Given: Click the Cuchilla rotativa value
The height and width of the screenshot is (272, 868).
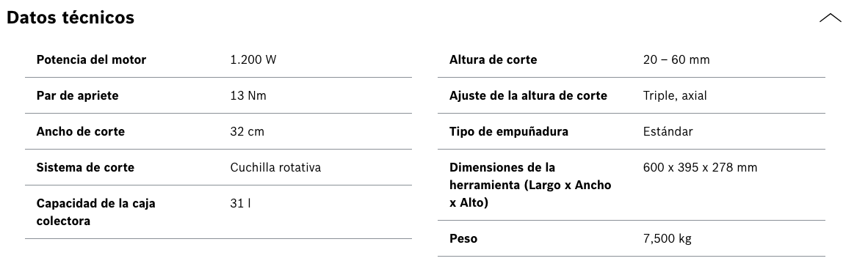Looking at the screenshot, I should click(275, 167).
